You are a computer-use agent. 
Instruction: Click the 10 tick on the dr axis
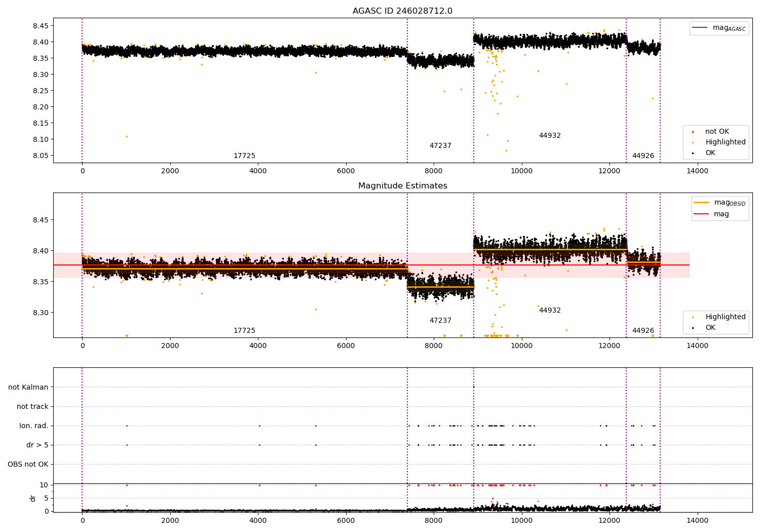pyautogui.click(x=44, y=485)
